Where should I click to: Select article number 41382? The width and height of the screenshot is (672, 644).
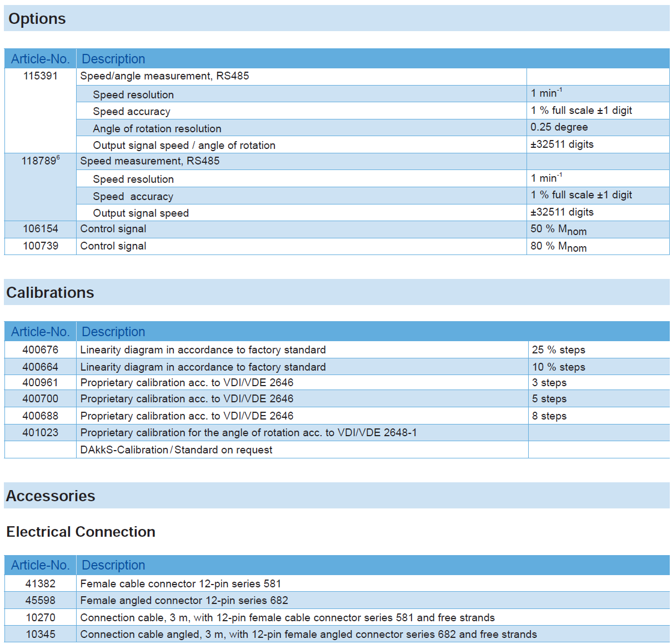click(41, 584)
